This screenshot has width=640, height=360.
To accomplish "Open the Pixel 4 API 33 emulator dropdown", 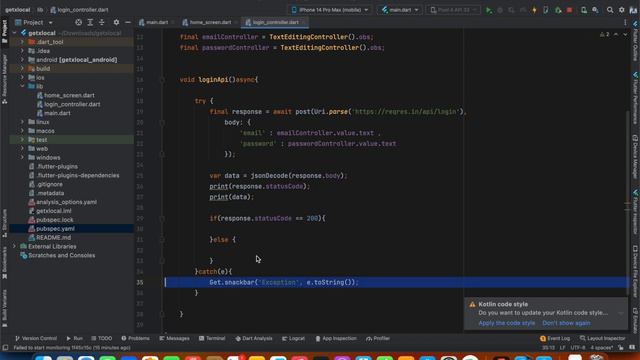I will [453, 10].
